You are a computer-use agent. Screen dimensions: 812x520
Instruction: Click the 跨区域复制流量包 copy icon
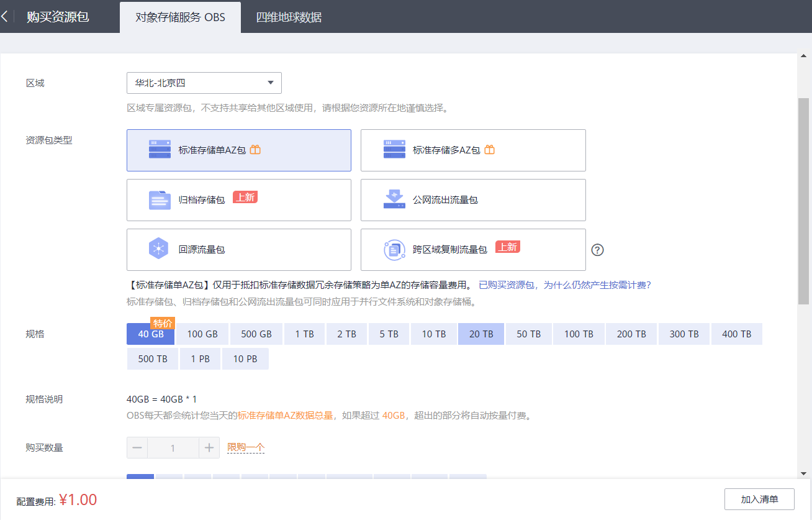point(394,249)
